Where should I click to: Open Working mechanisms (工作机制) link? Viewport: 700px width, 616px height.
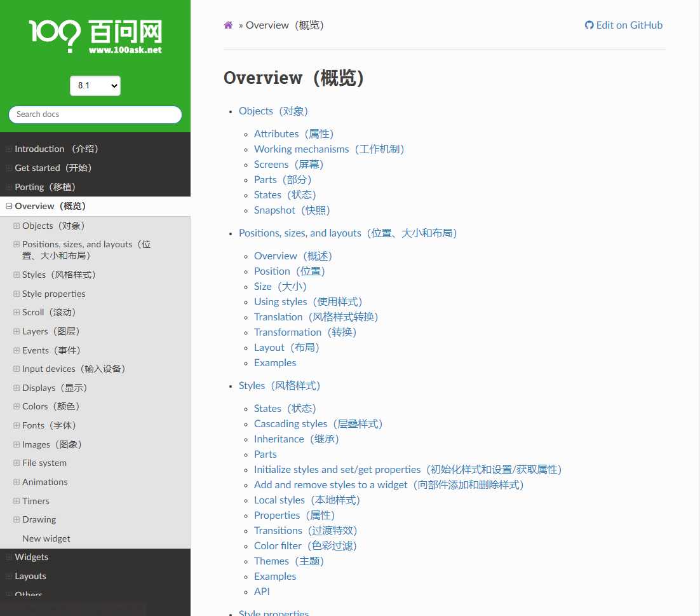329,149
